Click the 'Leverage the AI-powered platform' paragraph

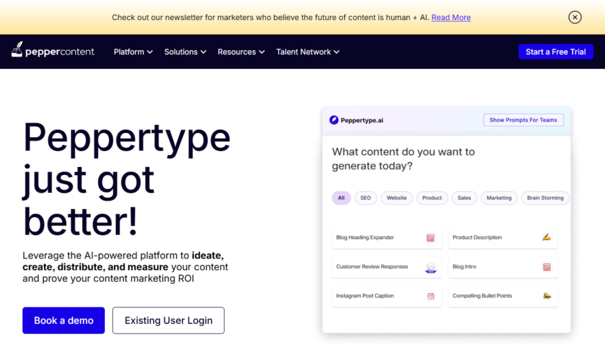click(x=126, y=267)
